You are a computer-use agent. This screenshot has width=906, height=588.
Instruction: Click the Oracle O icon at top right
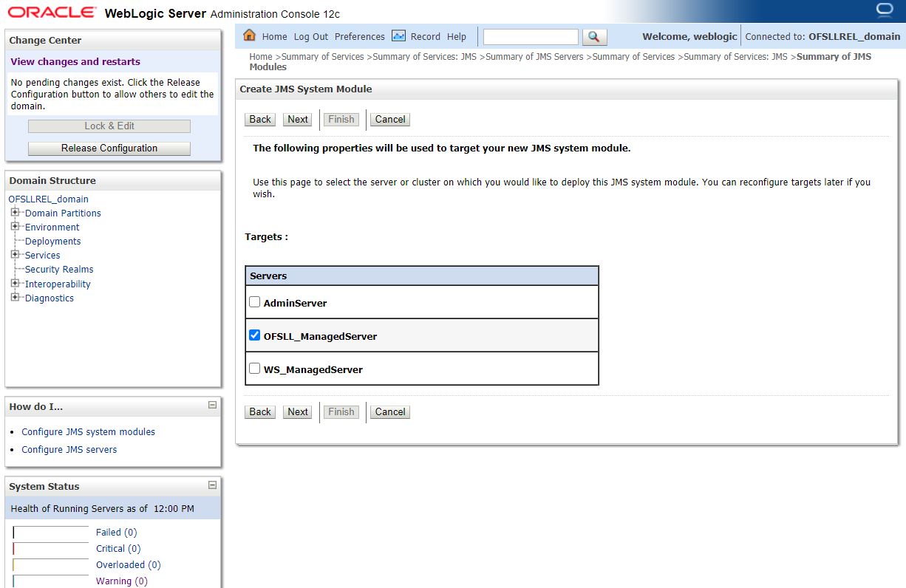point(884,10)
